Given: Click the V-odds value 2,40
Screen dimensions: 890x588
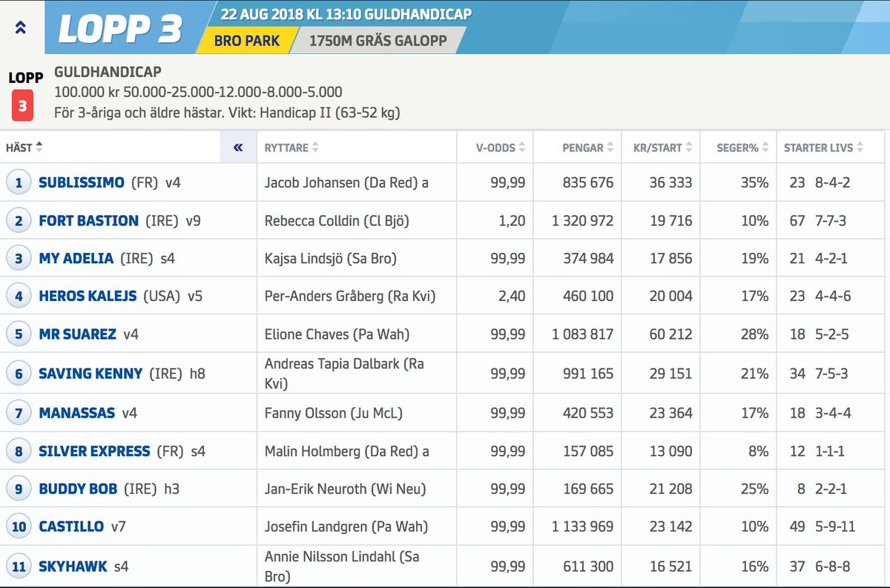Looking at the screenshot, I should tap(511, 297).
